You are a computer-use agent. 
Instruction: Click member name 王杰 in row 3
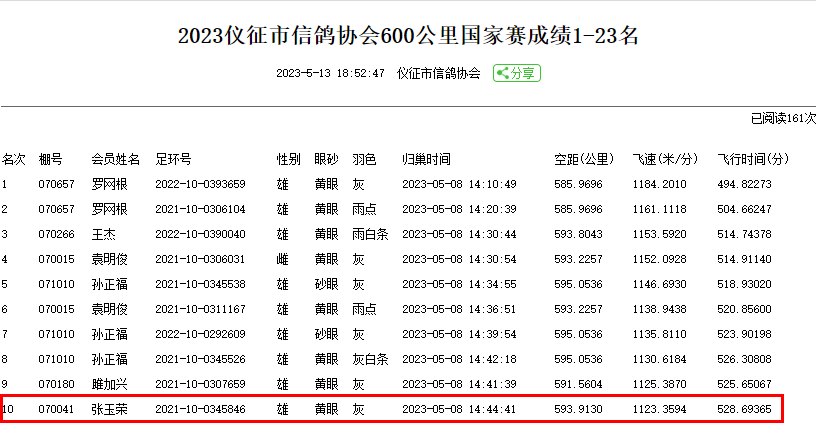(104, 234)
